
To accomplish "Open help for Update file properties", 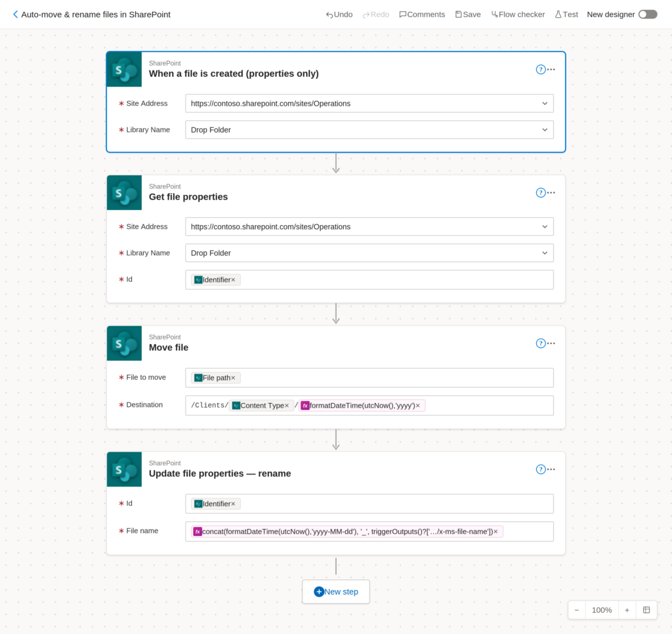I will click(x=541, y=469).
